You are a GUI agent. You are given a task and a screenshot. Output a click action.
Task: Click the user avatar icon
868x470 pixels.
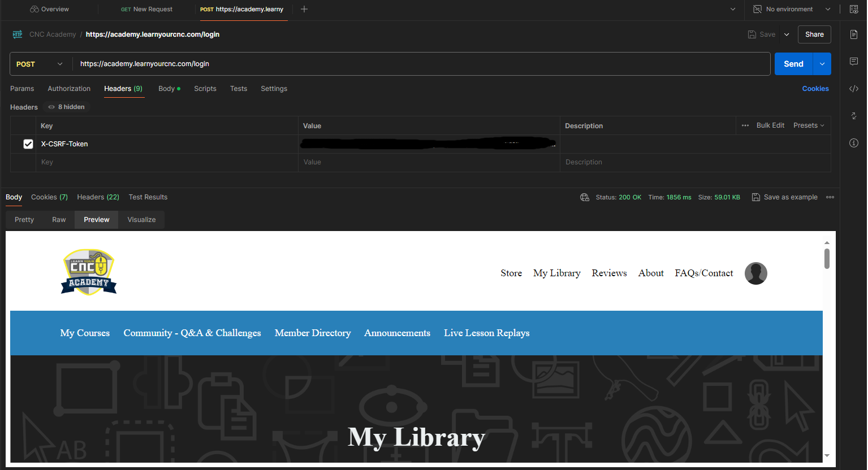coord(756,273)
